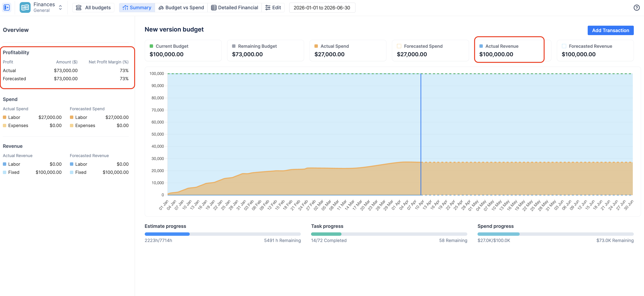Click the Edit button label
Screen dimensions: 644x296
click(276, 8)
